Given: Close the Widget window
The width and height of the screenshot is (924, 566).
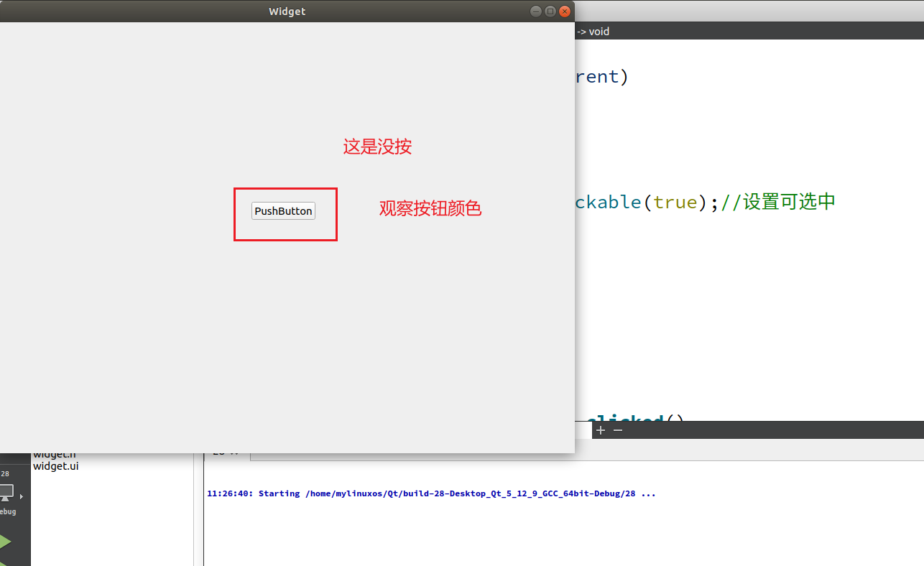Looking at the screenshot, I should (565, 11).
